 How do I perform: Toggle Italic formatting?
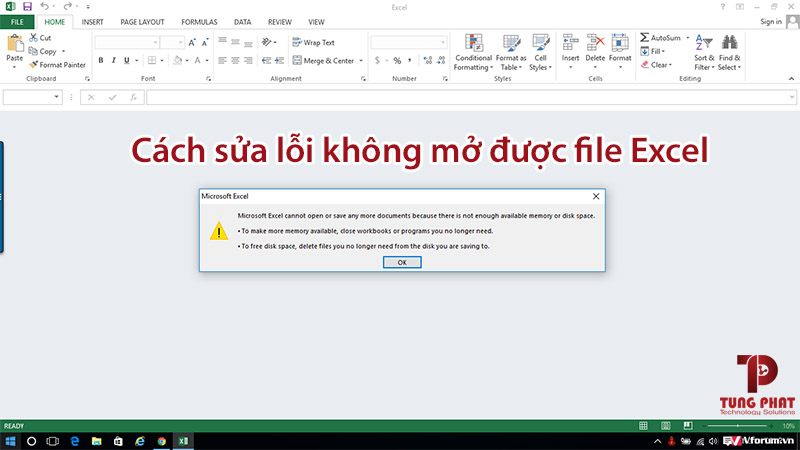pos(113,60)
